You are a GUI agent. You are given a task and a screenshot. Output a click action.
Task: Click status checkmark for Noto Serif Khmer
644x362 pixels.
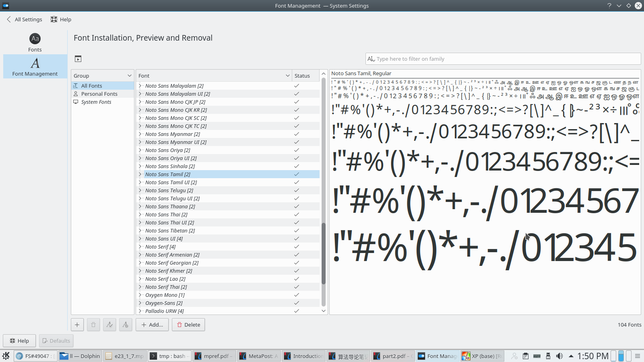coord(297,271)
